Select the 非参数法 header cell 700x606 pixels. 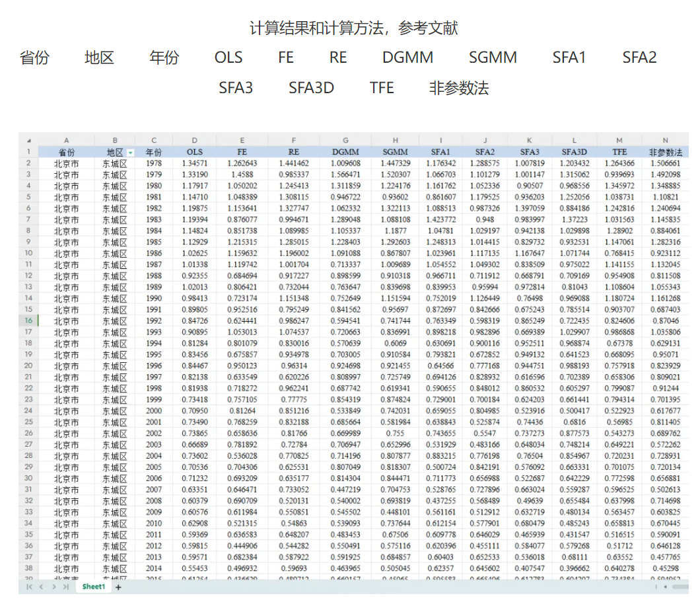(x=665, y=152)
